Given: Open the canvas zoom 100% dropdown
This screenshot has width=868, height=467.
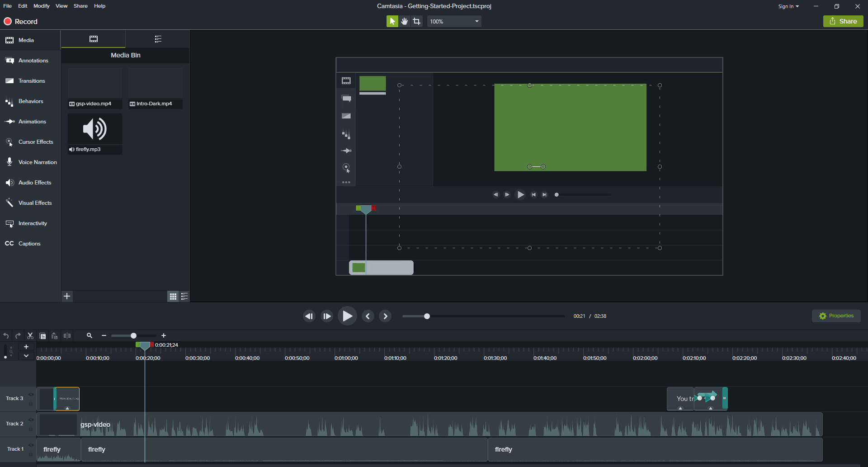Looking at the screenshot, I should [x=454, y=21].
